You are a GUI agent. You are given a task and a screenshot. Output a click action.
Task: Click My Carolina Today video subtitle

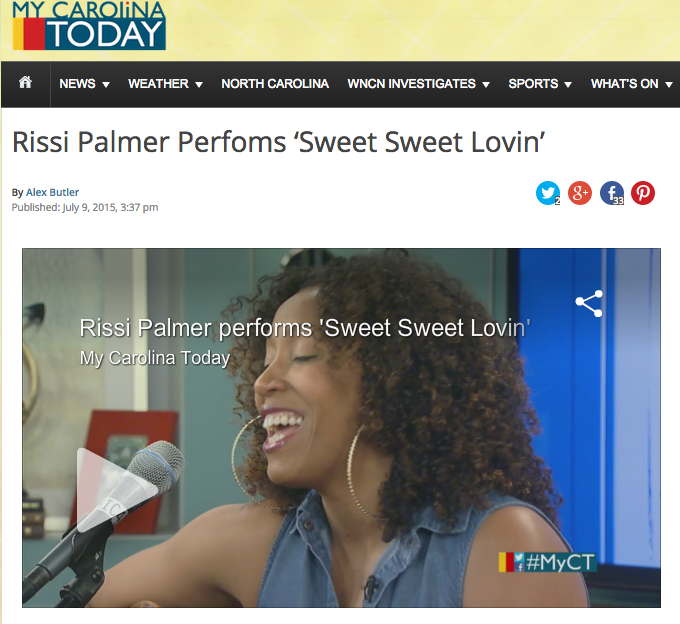click(155, 358)
